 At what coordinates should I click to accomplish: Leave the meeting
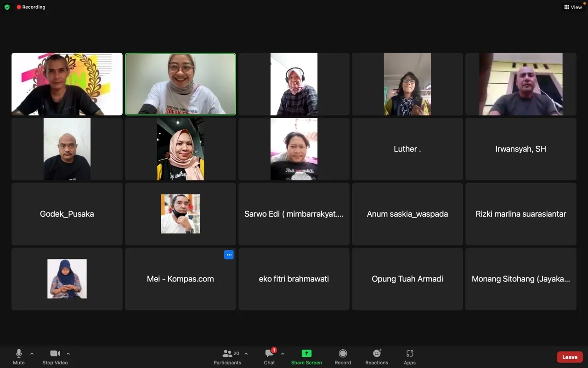(x=570, y=357)
